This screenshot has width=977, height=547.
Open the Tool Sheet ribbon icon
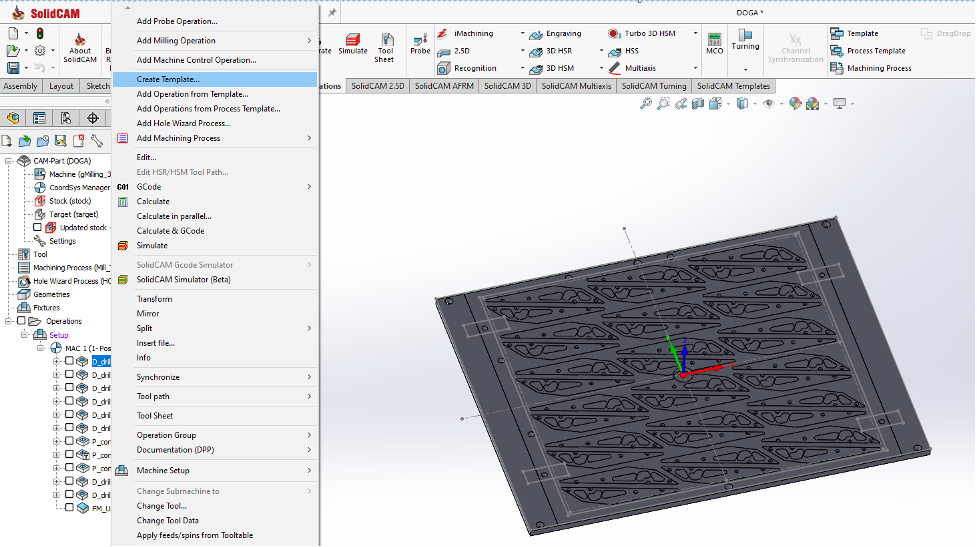pyautogui.click(x=386, y=40)
